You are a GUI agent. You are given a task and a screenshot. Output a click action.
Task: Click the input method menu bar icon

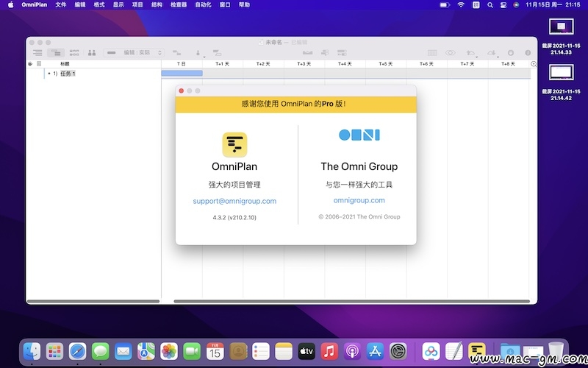click(x=476, y=5)
